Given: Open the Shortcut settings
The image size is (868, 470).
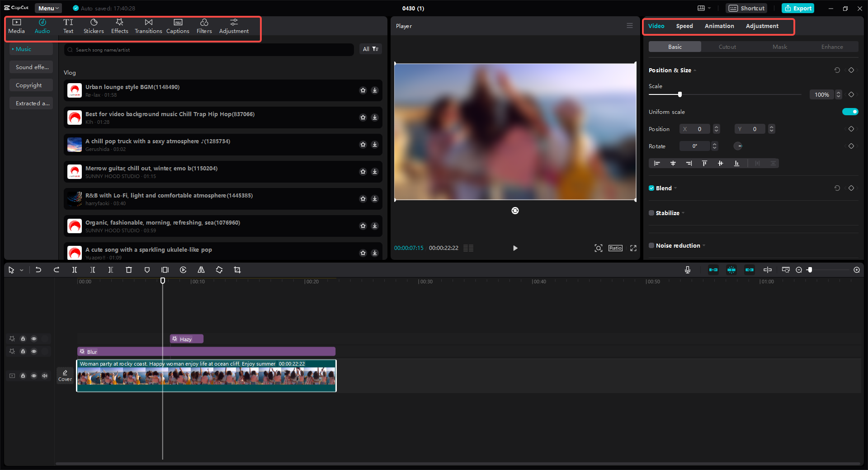Looking at the screenshot, I should coord(746,8).
